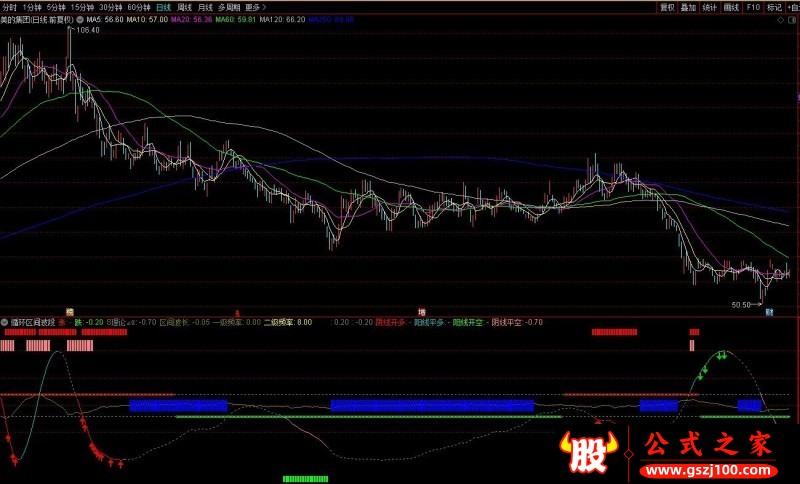The width and height of the screenshot is (800, 484).
Task: Activate the 画线 drawing tools button
Action: point(731,7)
